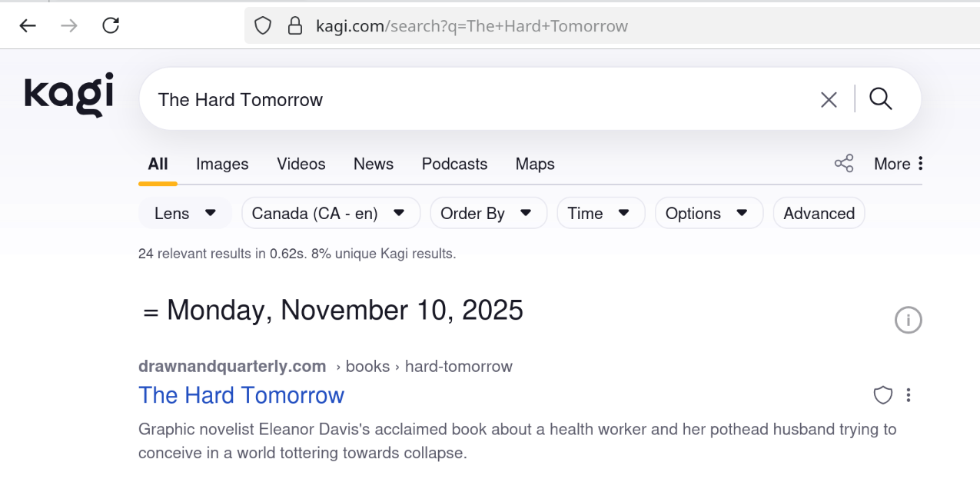Image resolution: width=980 pixels, height=492 pixels.
Task: Expand the Order By dropdown
Action: pos(487,214)
